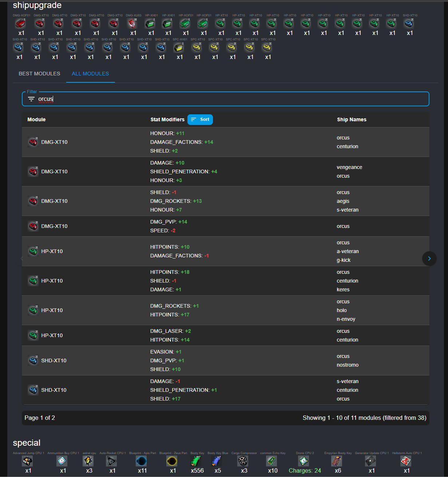Click the Generator Update CPU 1 icon
This screenshot has height=477, width=448.
click(x=370, y=461)
